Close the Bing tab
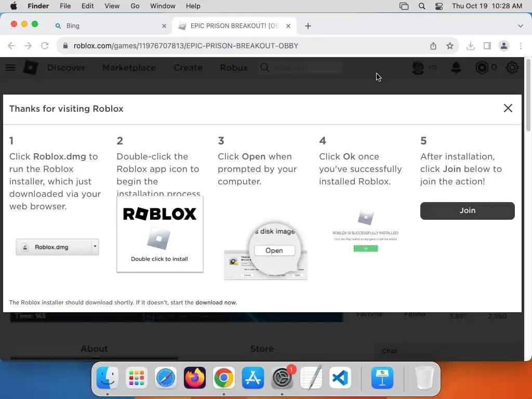 (x=164, y=26)
